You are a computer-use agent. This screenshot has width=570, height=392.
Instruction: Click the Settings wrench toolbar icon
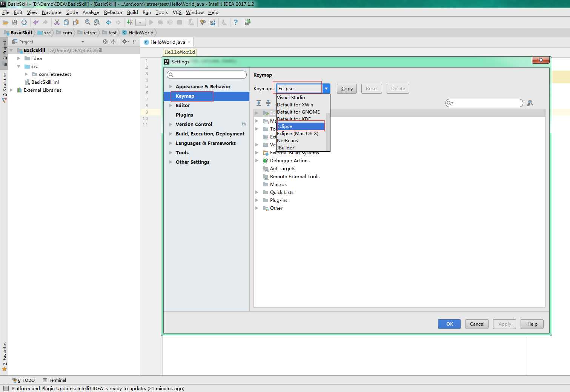(x=203, y=23)
